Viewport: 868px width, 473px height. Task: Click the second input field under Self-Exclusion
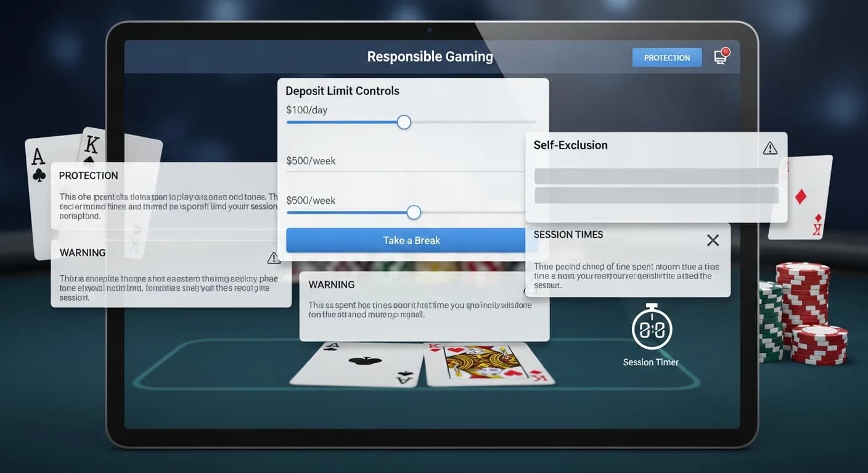[x=657, y=196]
